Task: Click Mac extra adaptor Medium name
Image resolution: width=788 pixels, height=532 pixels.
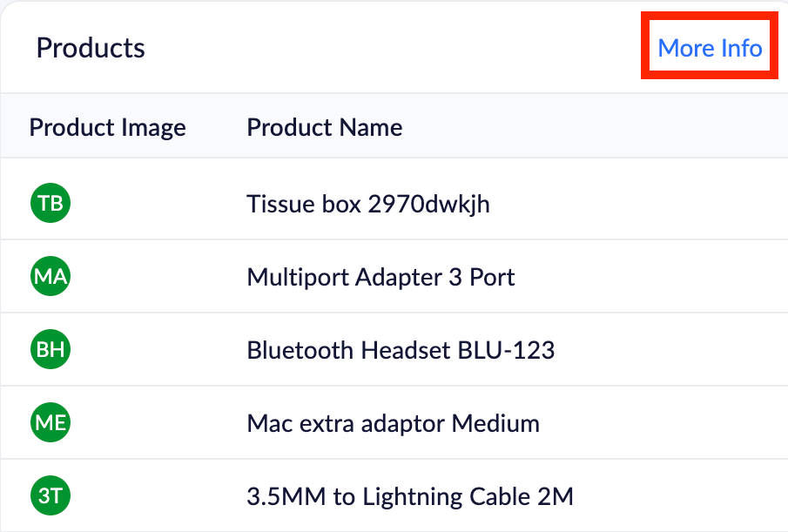Action: (393, 423)
